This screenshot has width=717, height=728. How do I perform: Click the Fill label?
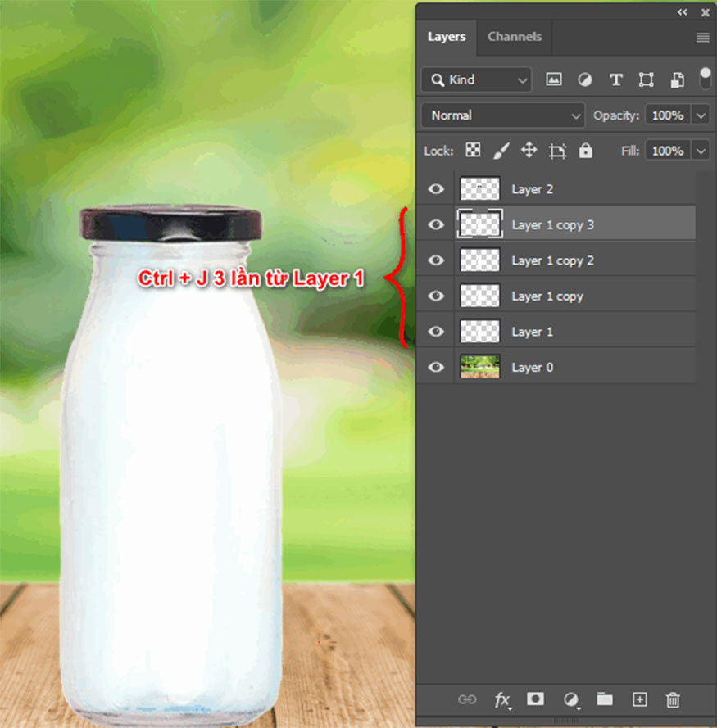[630, 151]
